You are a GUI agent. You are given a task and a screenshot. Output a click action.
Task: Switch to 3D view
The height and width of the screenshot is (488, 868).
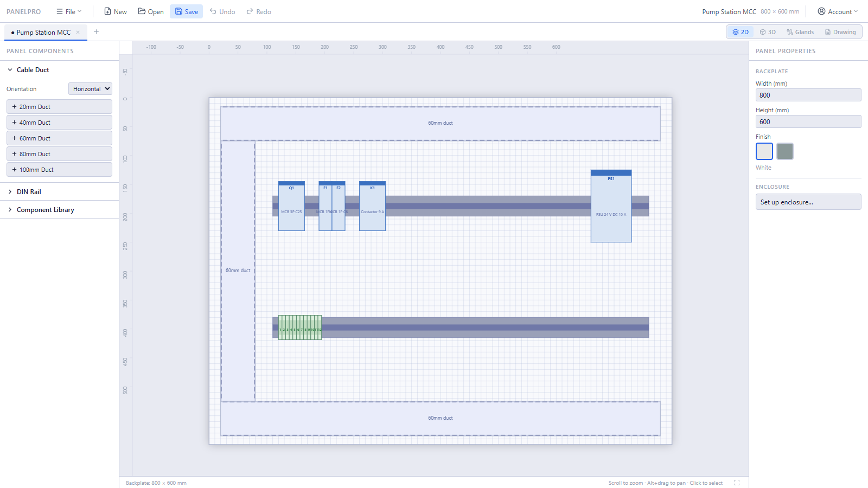click(768, 32)
